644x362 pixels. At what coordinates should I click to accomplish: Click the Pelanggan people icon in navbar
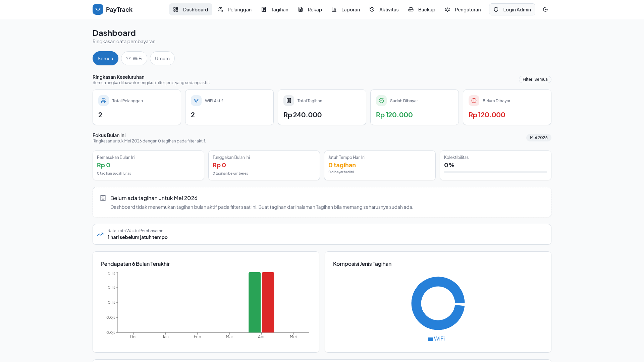[220, 9]
